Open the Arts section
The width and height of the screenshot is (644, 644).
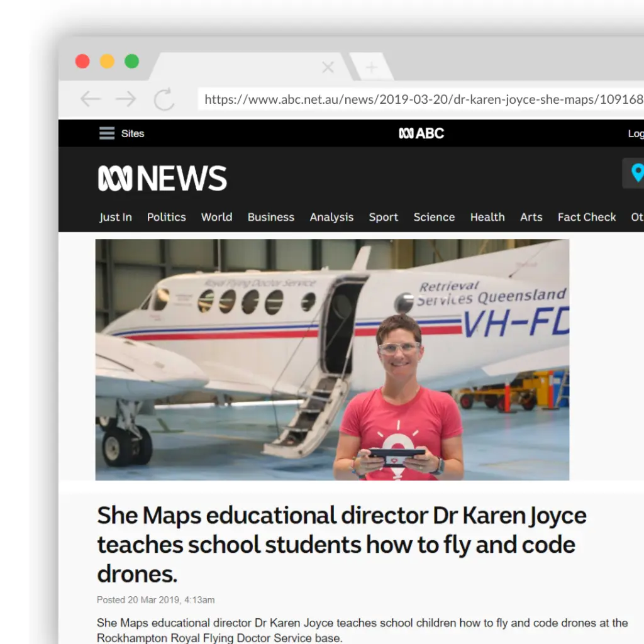click(531, 217)
